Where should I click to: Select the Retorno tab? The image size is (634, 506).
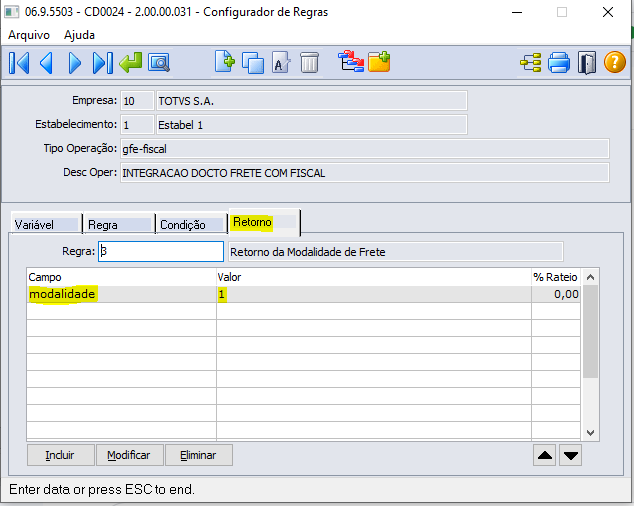click(x=264, y=222)
